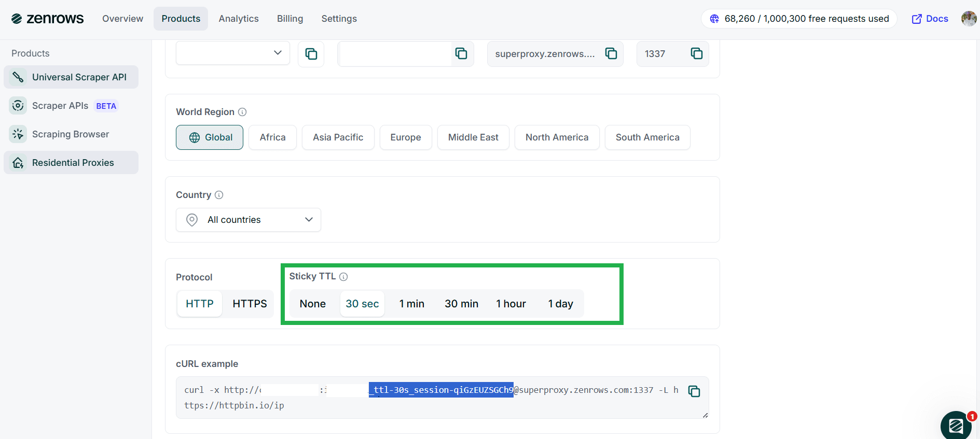Click the Universal Scraper API icon

coord(18,77)
